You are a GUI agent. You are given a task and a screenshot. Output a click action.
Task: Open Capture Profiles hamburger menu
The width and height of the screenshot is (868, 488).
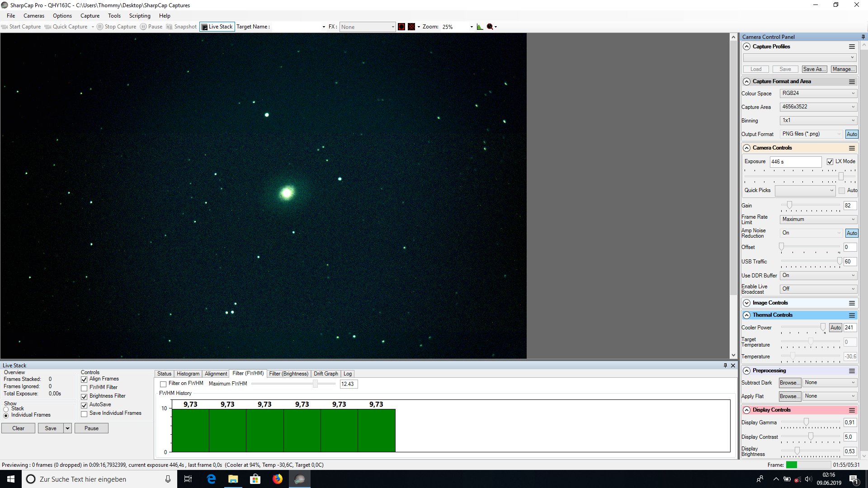(x=852, y=47)
